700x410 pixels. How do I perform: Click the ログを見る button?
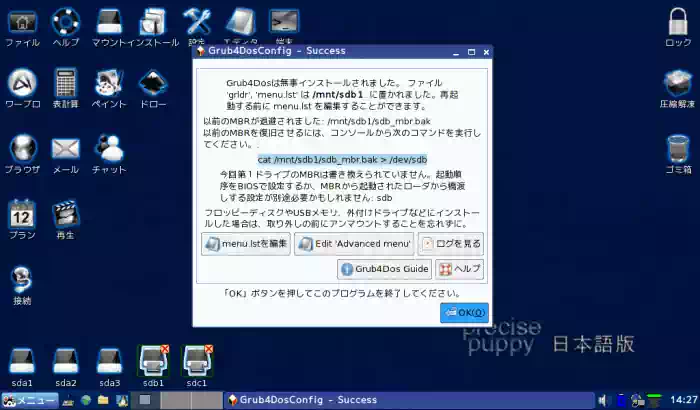point(450,244)
